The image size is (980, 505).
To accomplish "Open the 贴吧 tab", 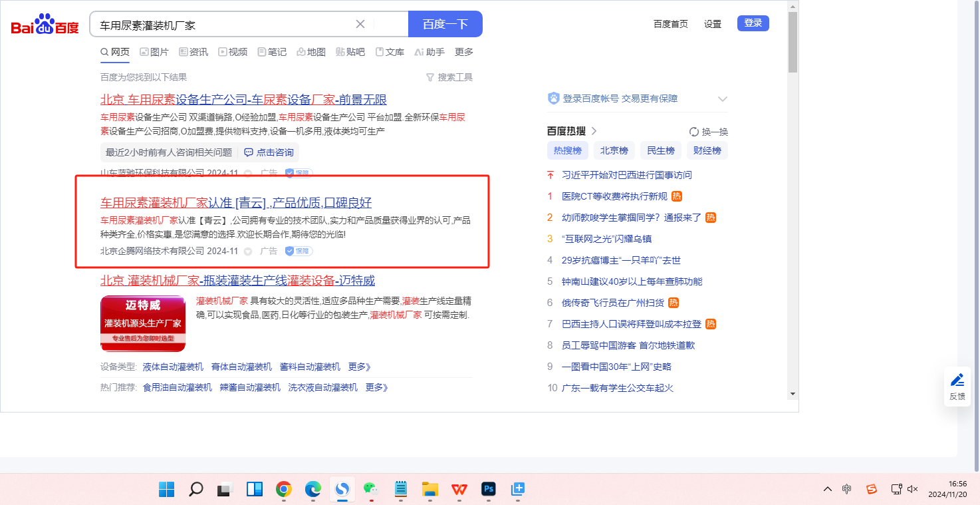I will [350, 52].
